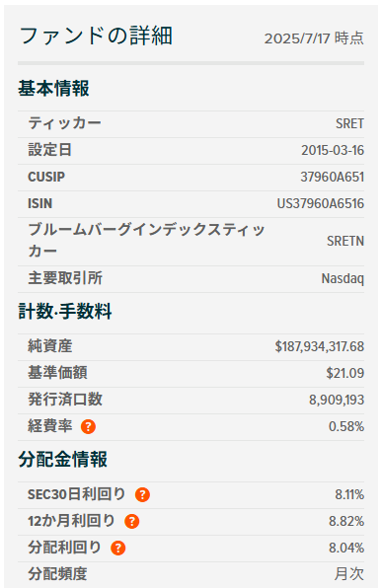Image resolution: width=382 pixels, height=588 pixels.
Task: Select the 設定日 date 2015-03-16
Action: coord(333,150)
